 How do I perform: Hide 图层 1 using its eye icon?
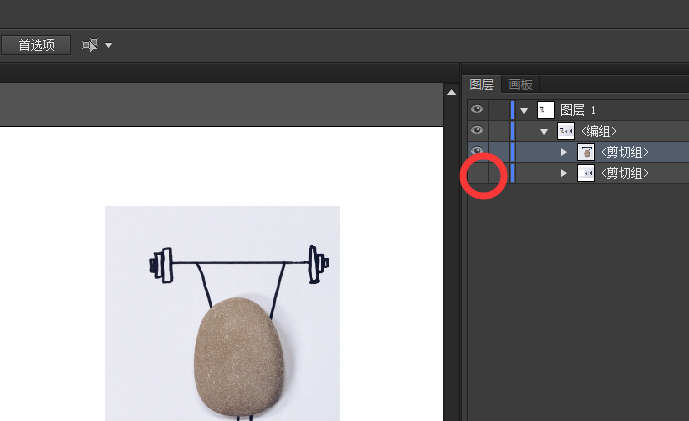tap(477, 110)
